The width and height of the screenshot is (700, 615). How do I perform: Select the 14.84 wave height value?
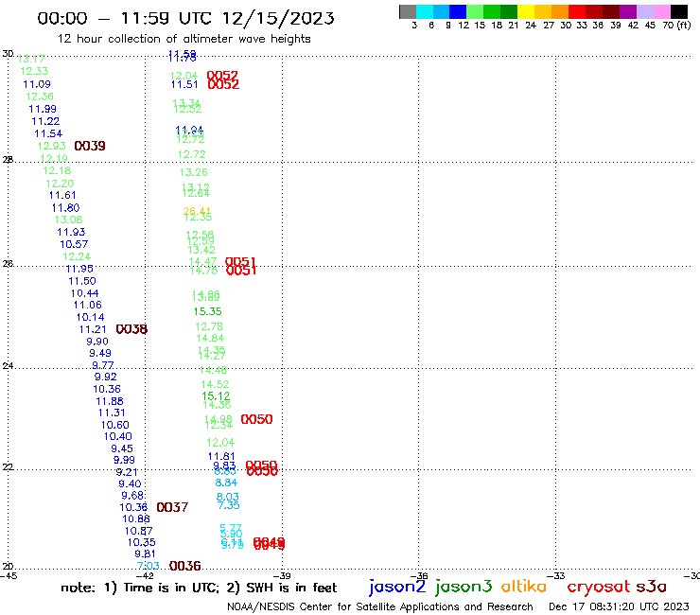(210, 338)
